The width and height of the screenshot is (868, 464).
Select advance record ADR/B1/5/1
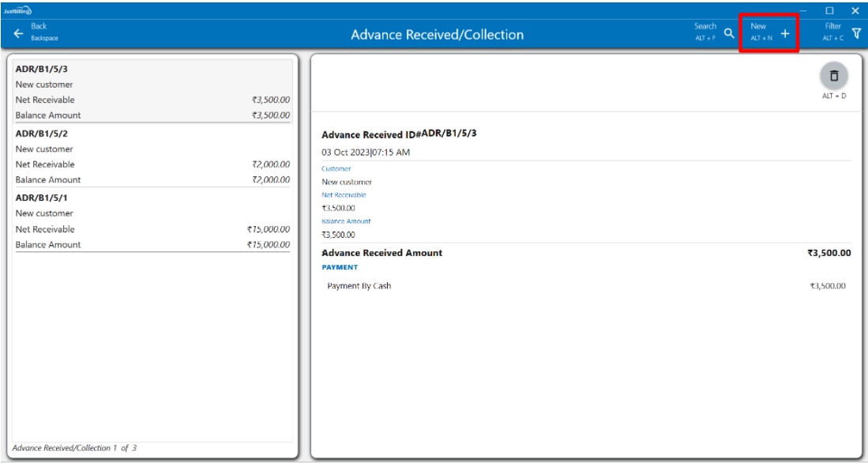[41, 198]
